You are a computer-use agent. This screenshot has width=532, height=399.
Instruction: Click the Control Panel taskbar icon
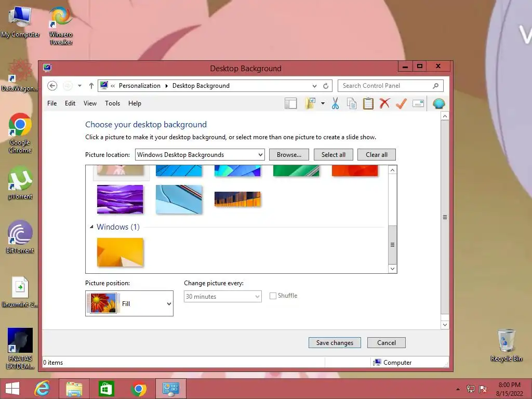click(170, 389)
